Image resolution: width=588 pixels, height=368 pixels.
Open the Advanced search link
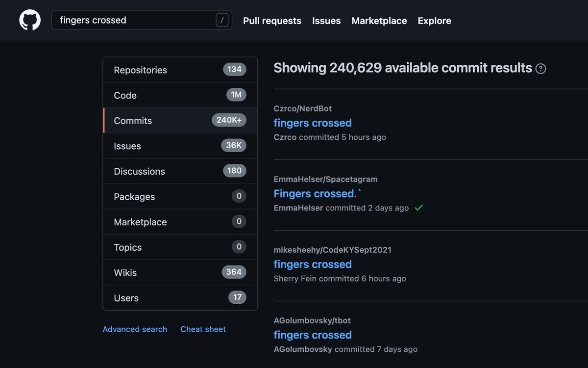coord(135,329)
